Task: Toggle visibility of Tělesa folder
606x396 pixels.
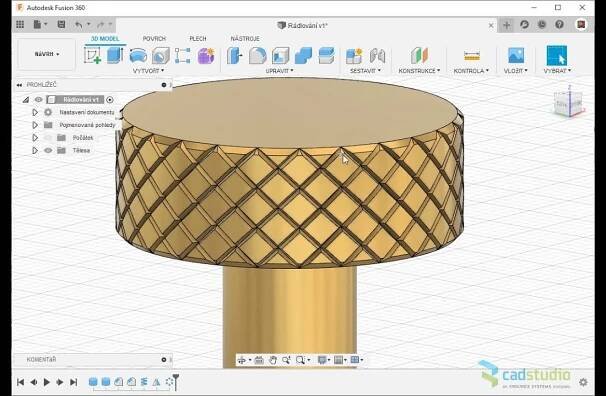Action: pyautogui.click(x=48, y=150)
